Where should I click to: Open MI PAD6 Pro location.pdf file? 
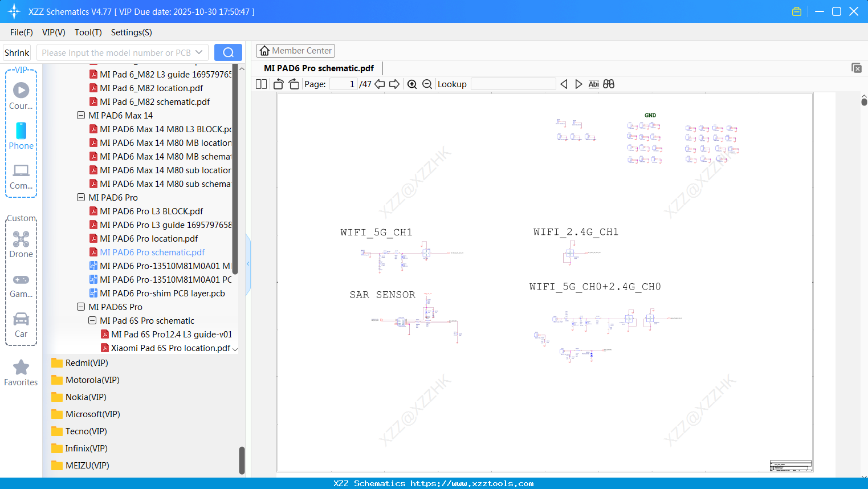[149, 239]
